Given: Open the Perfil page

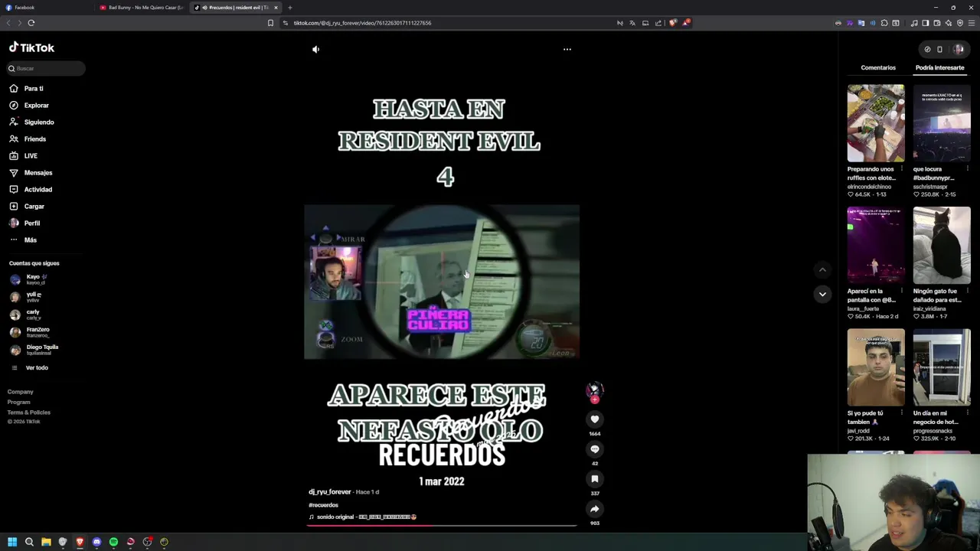Looking at the screenshot, I should [x=31, y=223].
